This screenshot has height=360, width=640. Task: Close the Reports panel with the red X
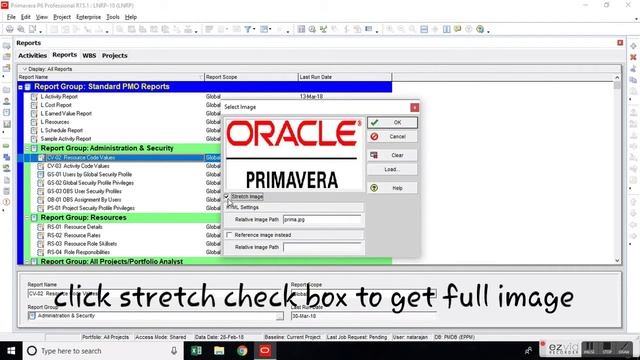coord(620,43)
